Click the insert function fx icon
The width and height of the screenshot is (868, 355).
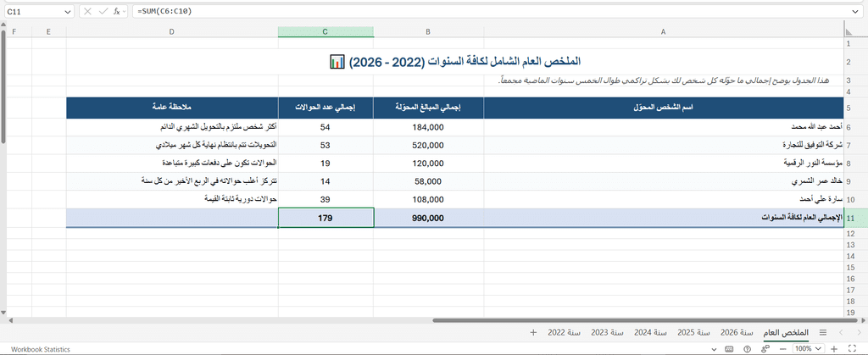pos(117,11)
